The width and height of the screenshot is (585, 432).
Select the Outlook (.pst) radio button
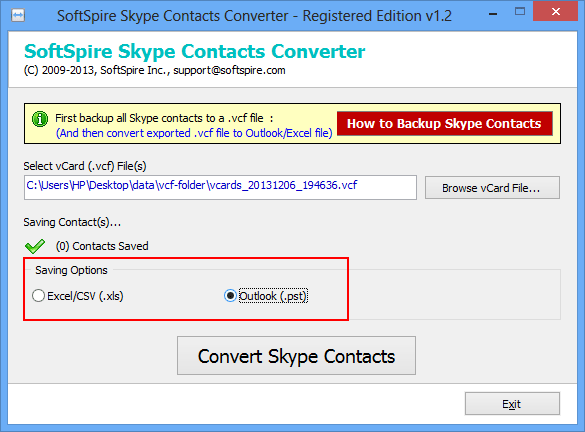[x=230, y=296]
